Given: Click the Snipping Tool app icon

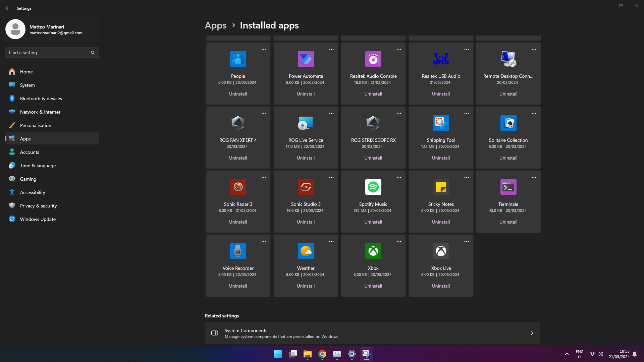Looking at the screenshot, I should [x=441, y=123].
